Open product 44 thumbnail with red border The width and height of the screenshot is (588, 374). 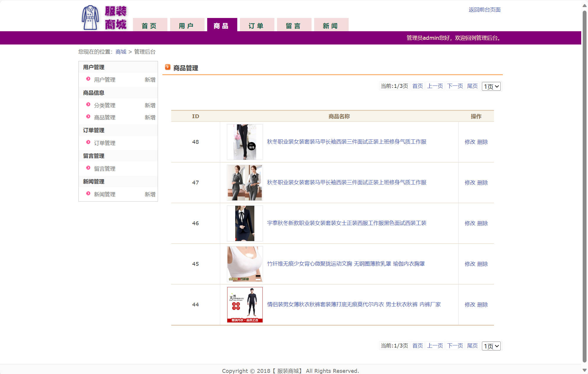pos(245,305)
